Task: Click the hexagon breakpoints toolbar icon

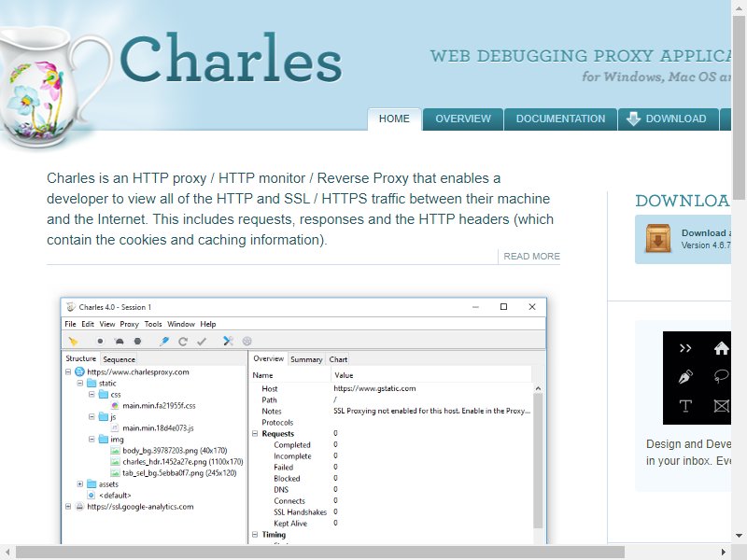Action: point(137,341)
